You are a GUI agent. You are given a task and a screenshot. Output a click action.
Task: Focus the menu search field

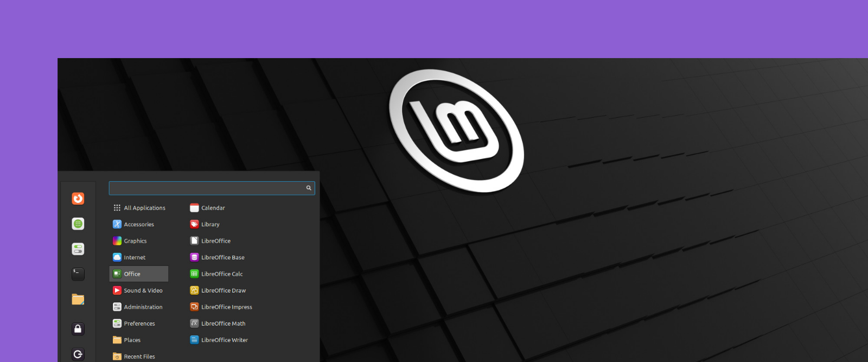tap(212, 188)
